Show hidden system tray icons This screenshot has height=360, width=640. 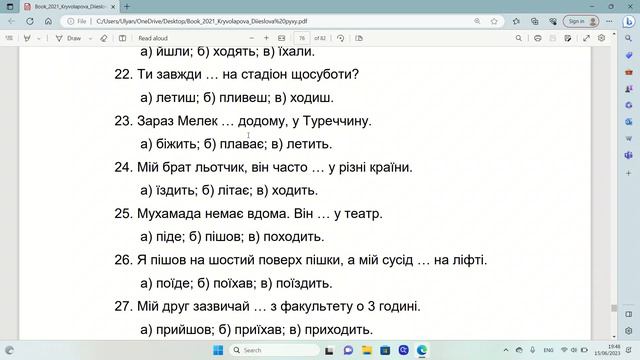pyautogui.click(x=506, y=350)
